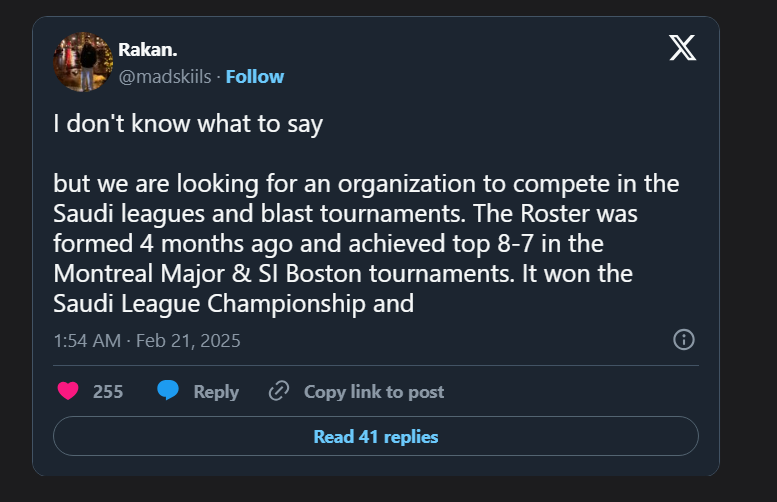777x502 pixels.
Task: Click the 'formed 4 months ago' text line
Action: point(330,244)
